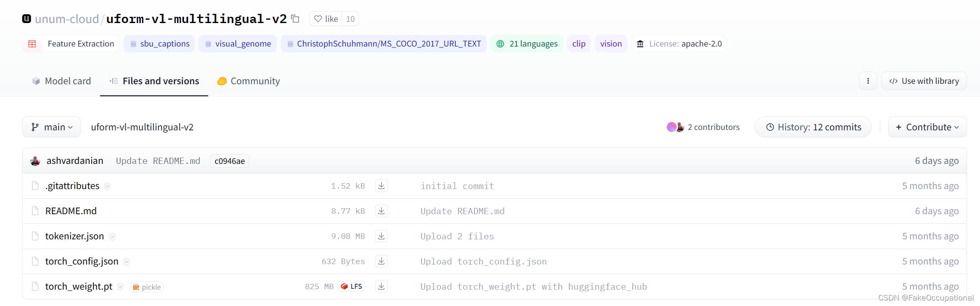Open the three-dot more options menu
Screen dimensions: 980x306
pyautogui.click(x=868, y=81)
